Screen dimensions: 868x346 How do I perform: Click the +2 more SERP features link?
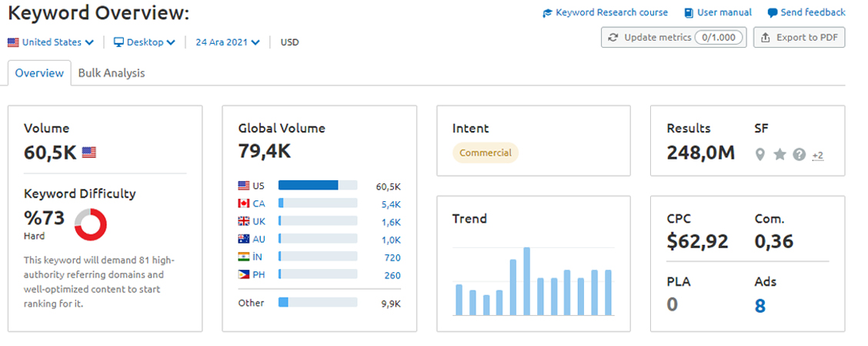(818, 156)
